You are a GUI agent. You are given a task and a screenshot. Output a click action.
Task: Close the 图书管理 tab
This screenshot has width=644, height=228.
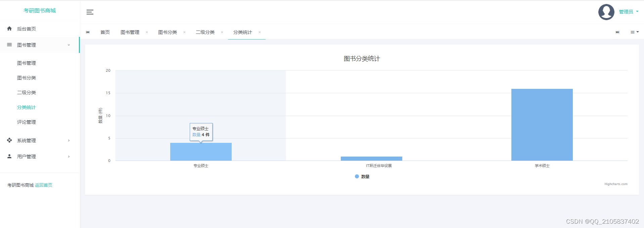pyautogui.click(x=147, y=32)
